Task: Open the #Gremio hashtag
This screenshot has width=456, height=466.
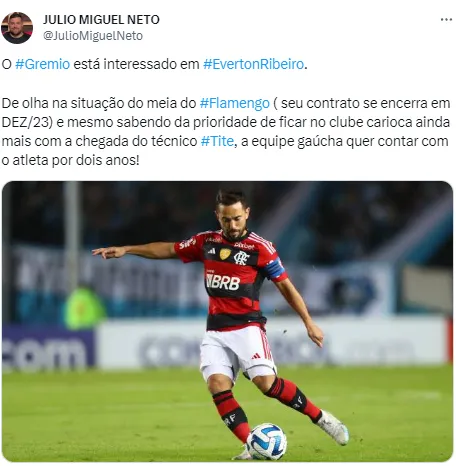Action: point(43,64)
